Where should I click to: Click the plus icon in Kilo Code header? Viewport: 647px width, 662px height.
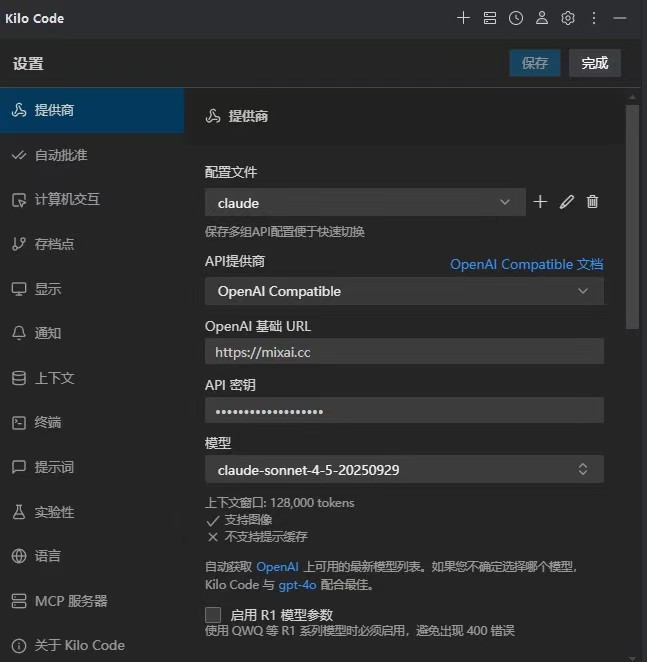463,18
